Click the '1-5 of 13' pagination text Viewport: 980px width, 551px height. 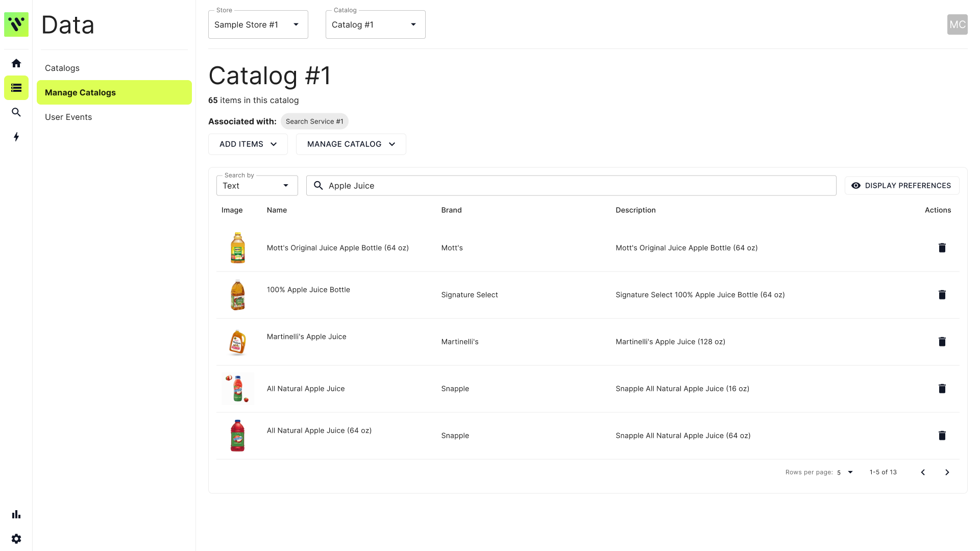click(883, 472)
